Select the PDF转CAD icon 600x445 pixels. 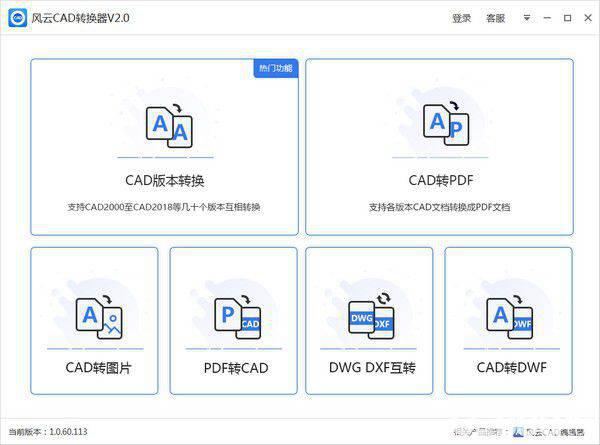click(238, 317)
